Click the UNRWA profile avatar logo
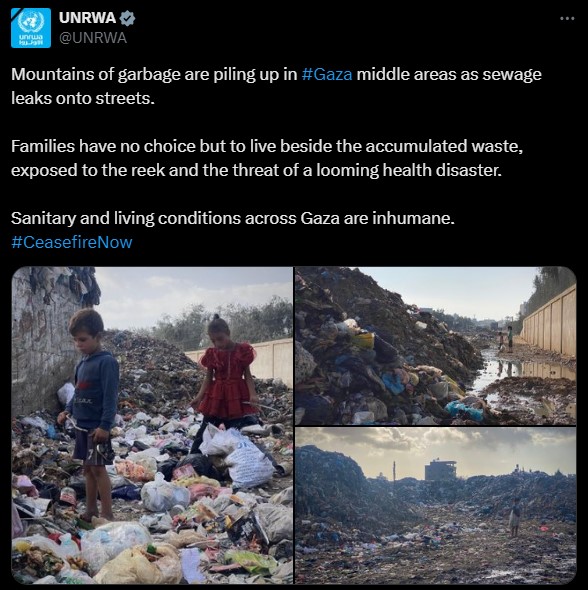 (31, 28)
